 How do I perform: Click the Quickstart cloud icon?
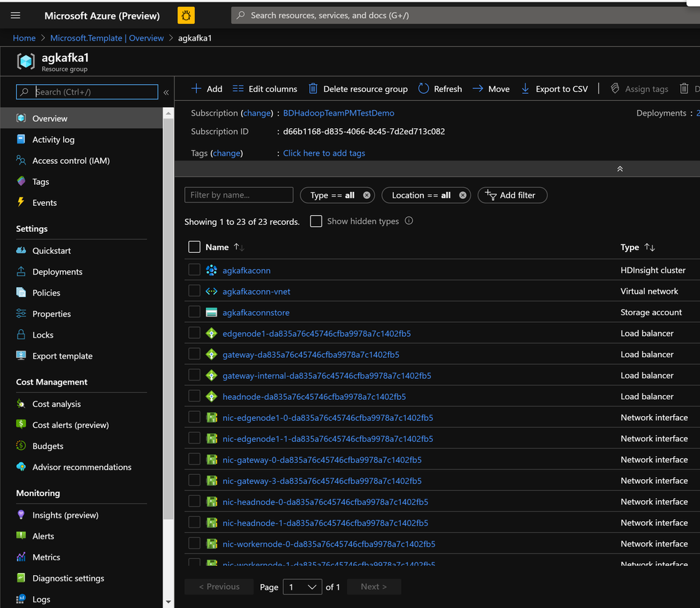[x=21, y=251]
